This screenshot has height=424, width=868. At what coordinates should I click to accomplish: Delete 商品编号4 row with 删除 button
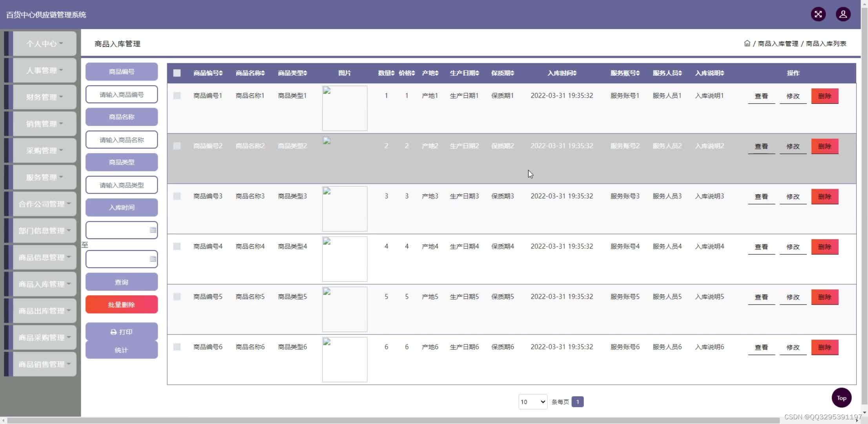[x=825, y=247]
